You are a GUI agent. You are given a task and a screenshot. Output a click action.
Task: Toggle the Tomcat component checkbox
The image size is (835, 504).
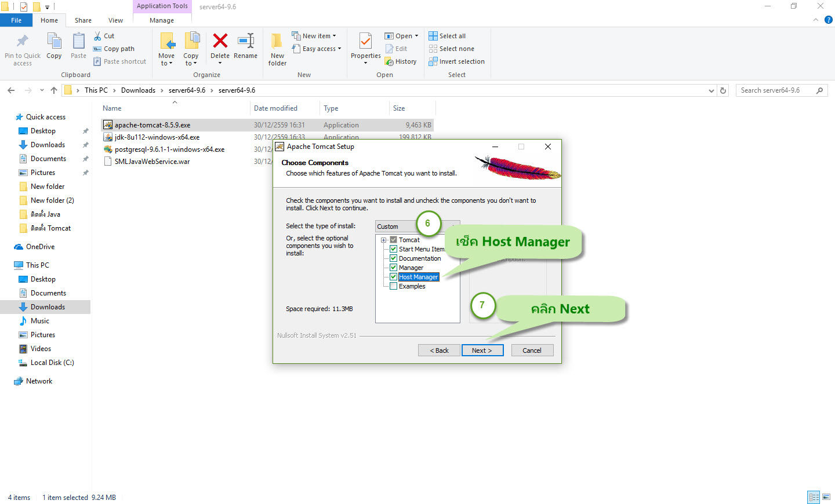pyautogui.click(x=393, y=240)
